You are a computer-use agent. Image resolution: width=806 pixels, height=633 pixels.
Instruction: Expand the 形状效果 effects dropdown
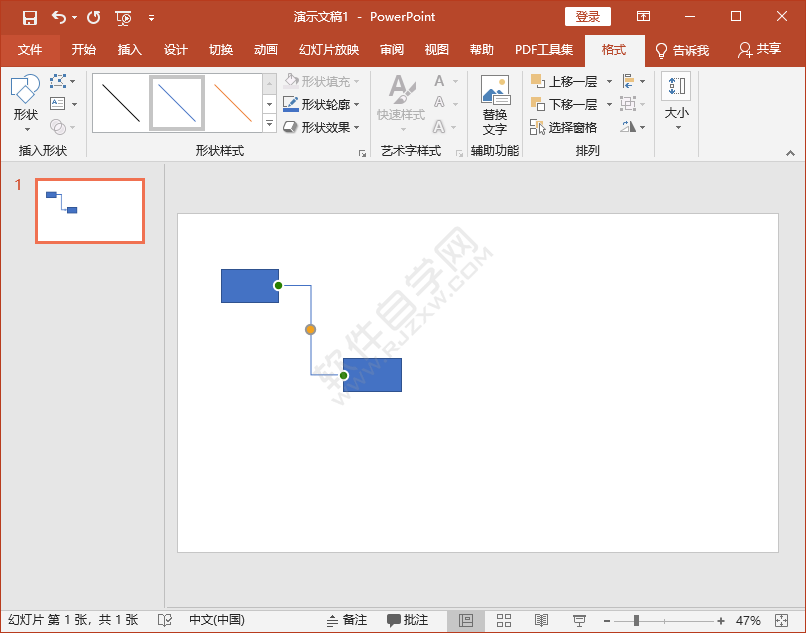[357, 128]
